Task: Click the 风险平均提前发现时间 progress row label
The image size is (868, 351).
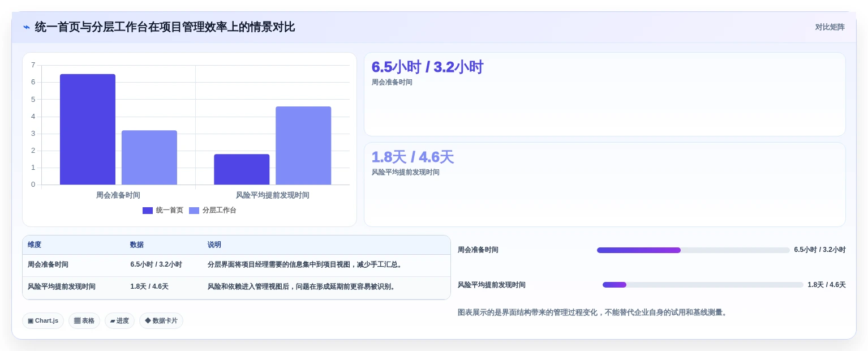Action: click(492, 285)
